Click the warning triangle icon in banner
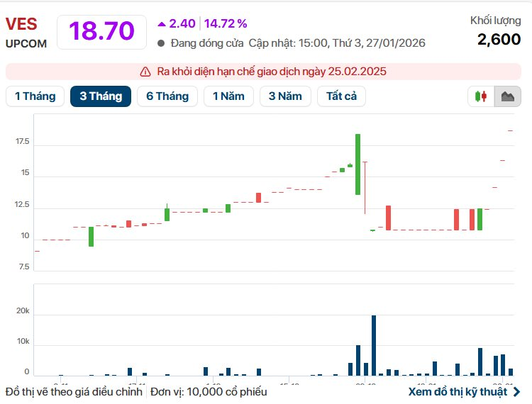Screen dimensions: 532x404 [145, 72]
